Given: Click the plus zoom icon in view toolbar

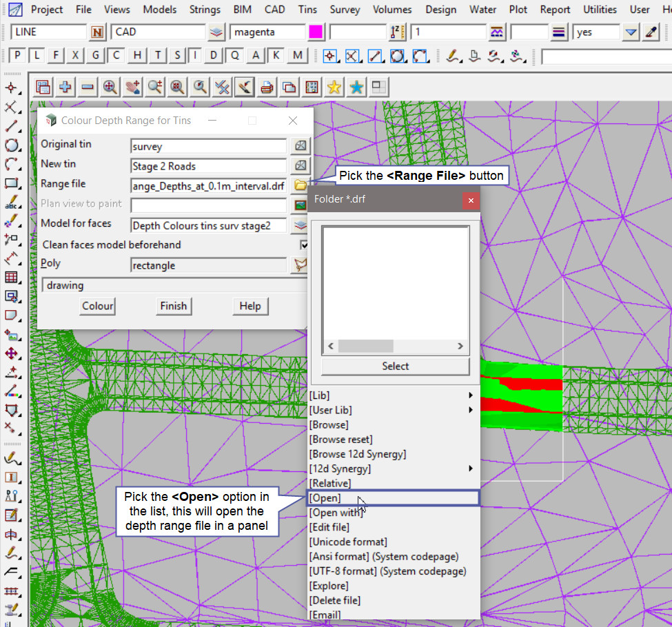Looking at the screenshot, I should pos(65,87).
